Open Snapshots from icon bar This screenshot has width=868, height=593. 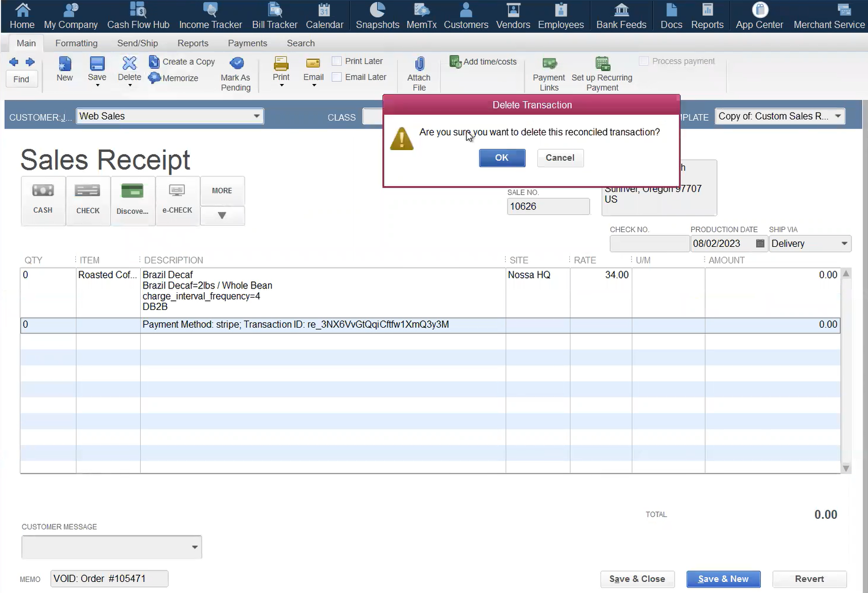pos(378,16)
